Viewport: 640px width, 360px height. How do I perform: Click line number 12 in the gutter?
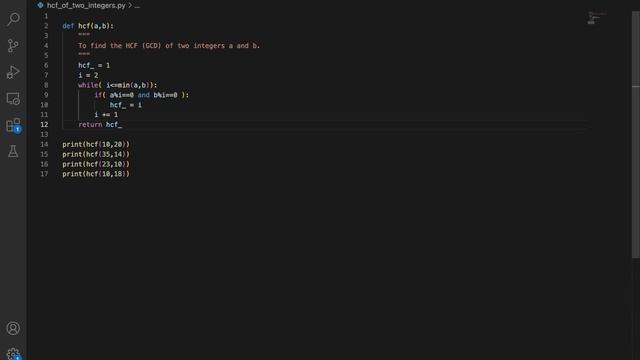click(x=44, y=124)
